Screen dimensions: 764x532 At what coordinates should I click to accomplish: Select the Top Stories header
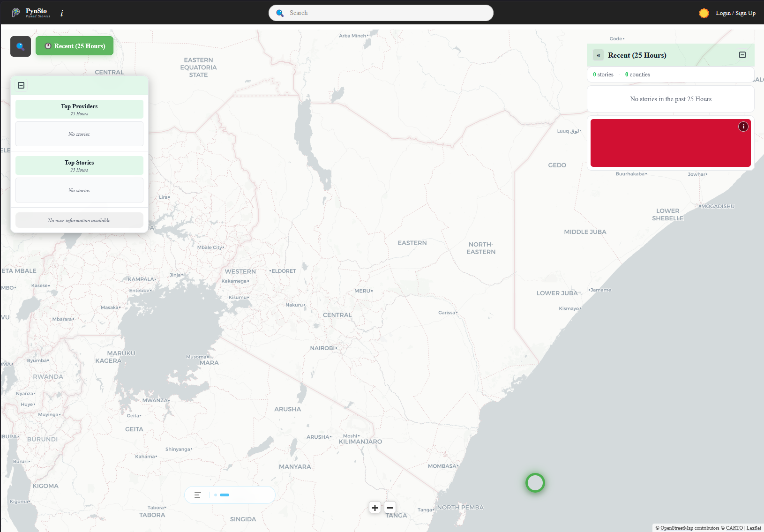click(x=79, y=165)
